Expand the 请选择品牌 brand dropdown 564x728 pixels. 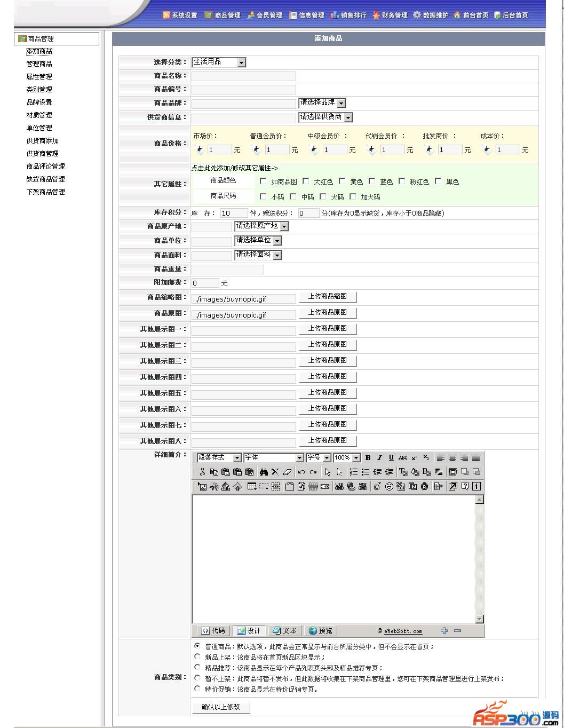click(x=341, y=102)
